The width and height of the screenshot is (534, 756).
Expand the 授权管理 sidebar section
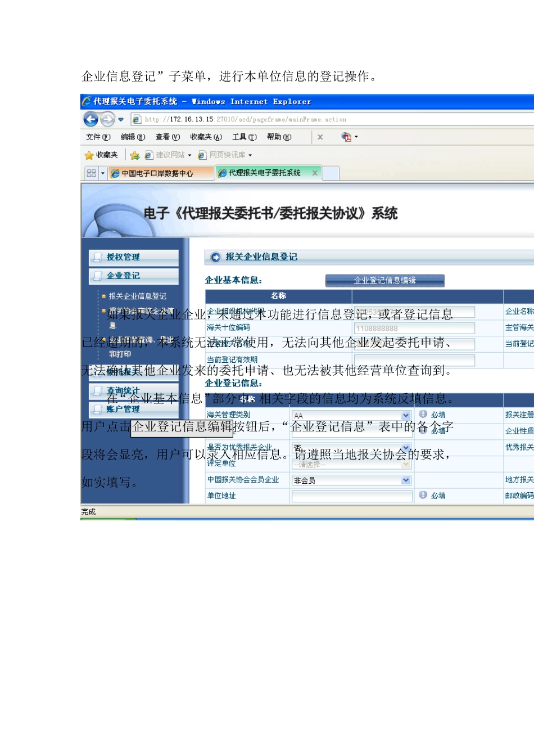(x=134, y=257)
